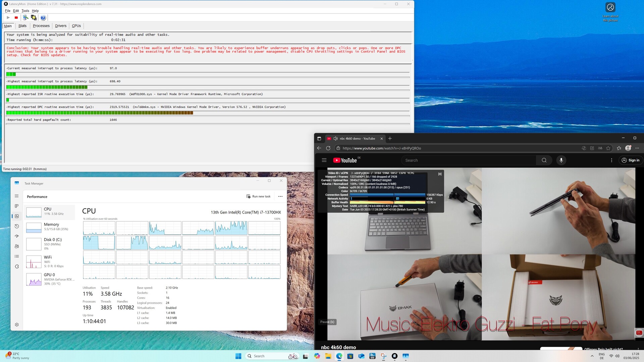The width and height of the screenshot is (644, 362).
Task: Click the taskbar Search box
Action: click(272, 356)
